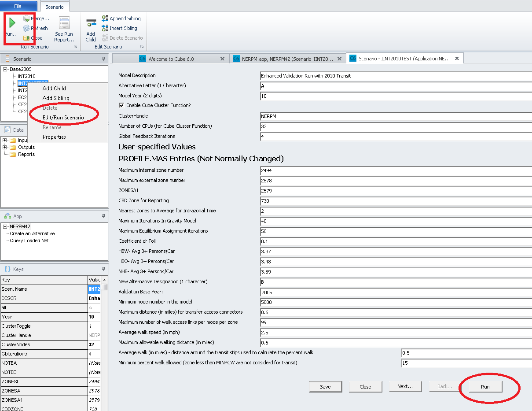Expand the Outputs data folder

click(5, 147)
